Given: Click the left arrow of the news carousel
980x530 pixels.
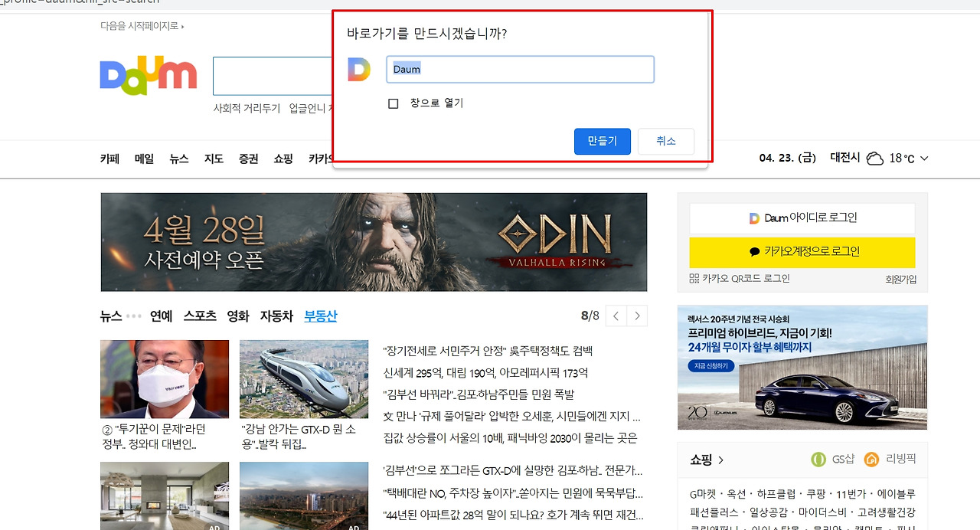Looking at the screenshot, I should click(616, 315).
